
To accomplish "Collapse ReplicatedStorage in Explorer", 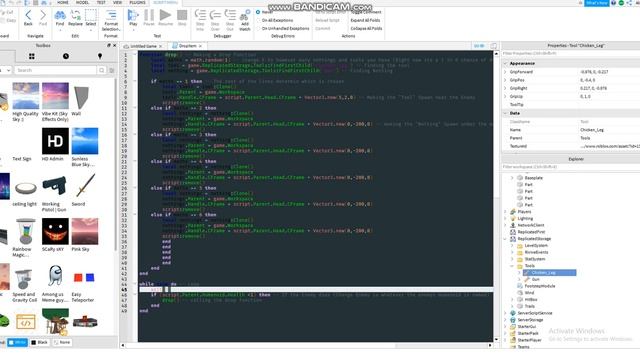I will 505,239.
